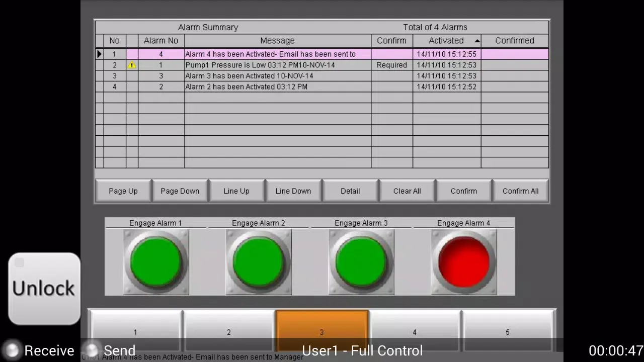Click the 00:00:47 timer display
644x362 pixels.
pos(616,350)
